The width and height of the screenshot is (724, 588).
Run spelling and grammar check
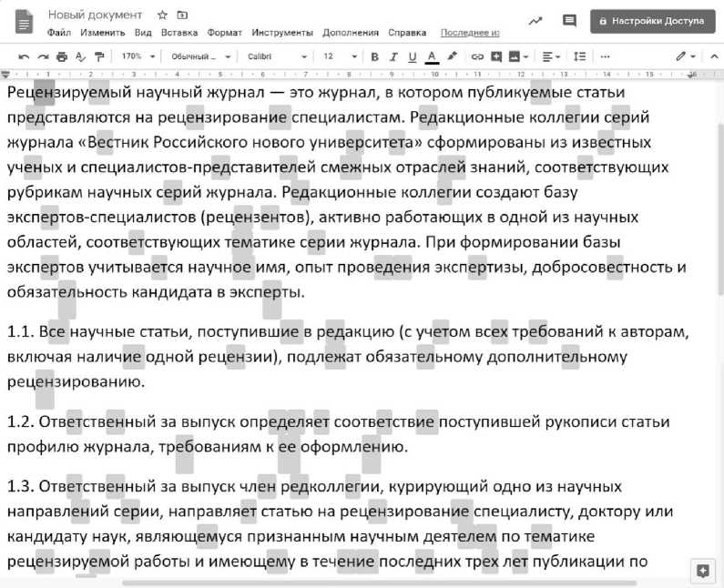[80, 56]
